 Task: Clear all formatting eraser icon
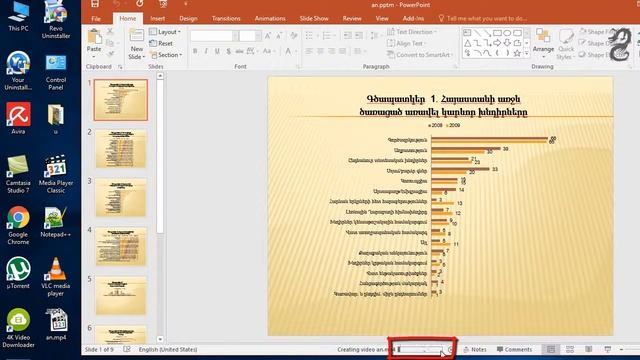(x=293, y=36)
